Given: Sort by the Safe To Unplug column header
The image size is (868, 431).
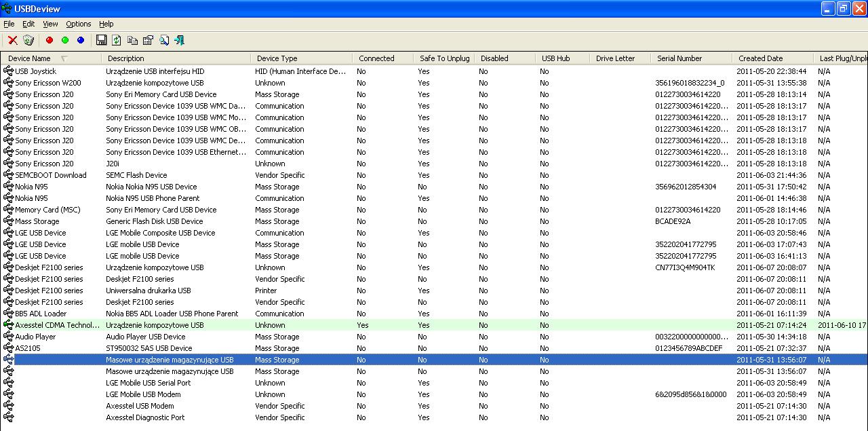Looking at the screenshot, I should tap(444, 58).
